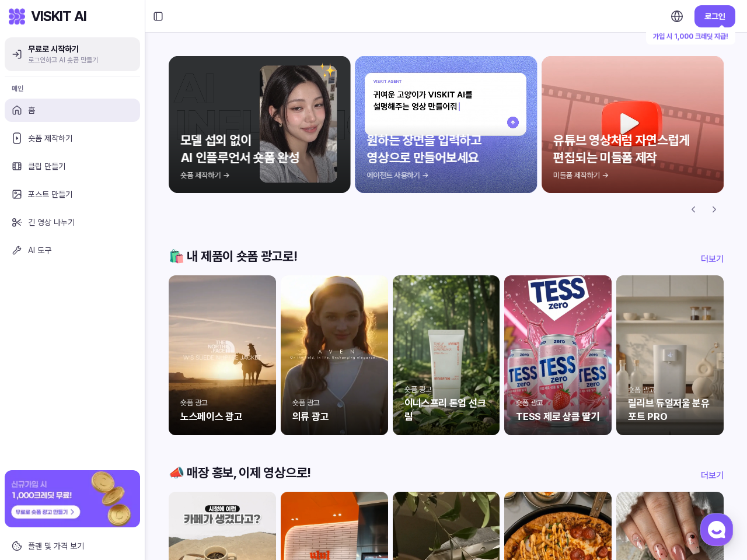Follow the 숏폼 제작하기 → banner link
747x560 pixels.
click(x=205, y=175)
